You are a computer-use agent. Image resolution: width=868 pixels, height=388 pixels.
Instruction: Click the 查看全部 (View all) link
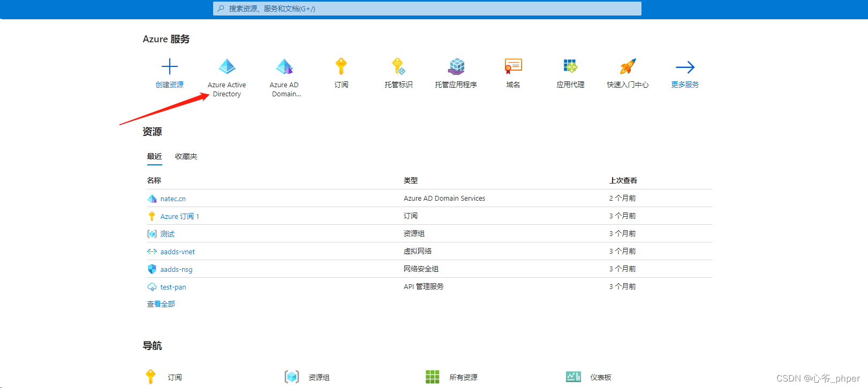coord(161,304)
